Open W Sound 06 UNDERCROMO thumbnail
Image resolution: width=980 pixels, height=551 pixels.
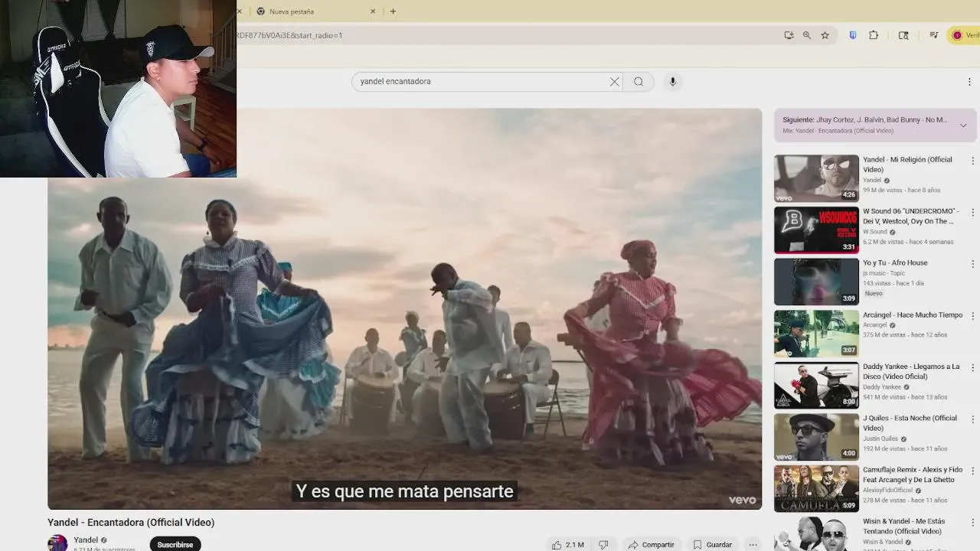point(816,230)
